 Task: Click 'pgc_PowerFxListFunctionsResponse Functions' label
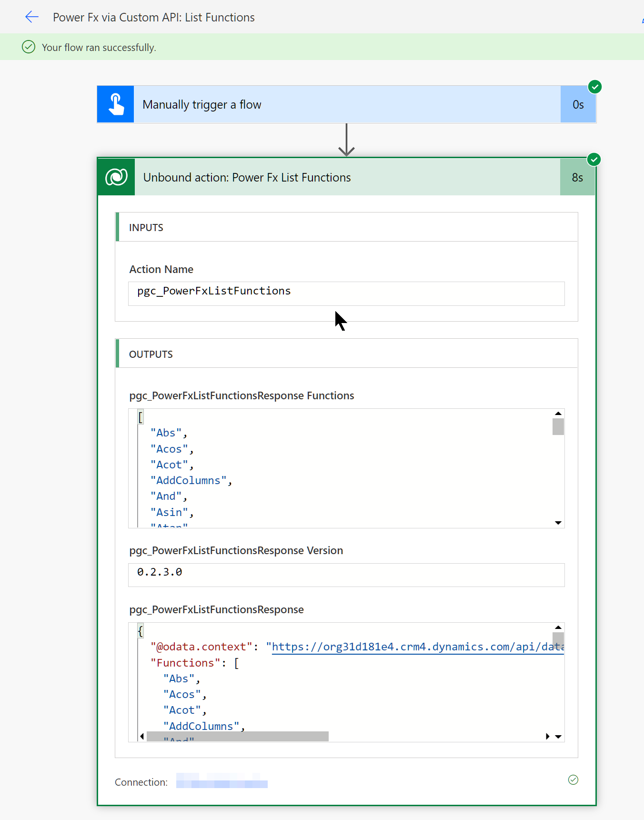click(x=241, y=395)
